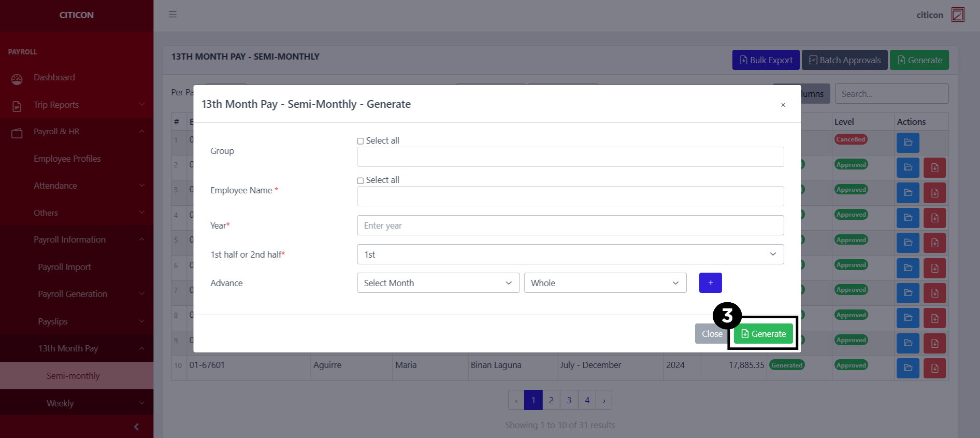Click the green Generate button in dialog
Image resolution: width=980 pixels, height=438 pixels.
[x=763, y=334]
